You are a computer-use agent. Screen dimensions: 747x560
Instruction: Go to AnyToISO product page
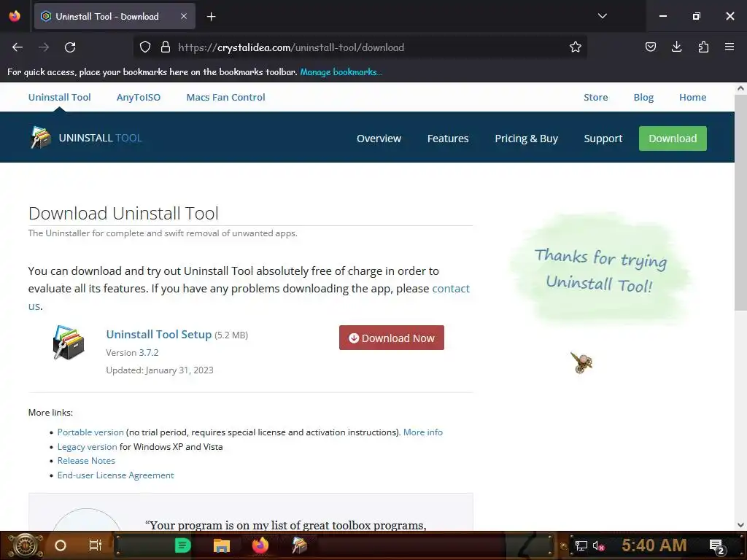tap(139, 97)
